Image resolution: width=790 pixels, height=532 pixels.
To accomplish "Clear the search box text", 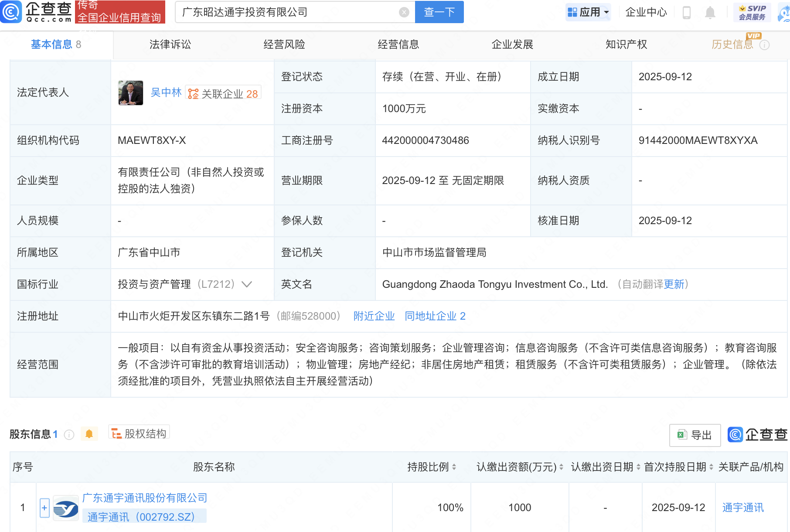I will point(404,12).
